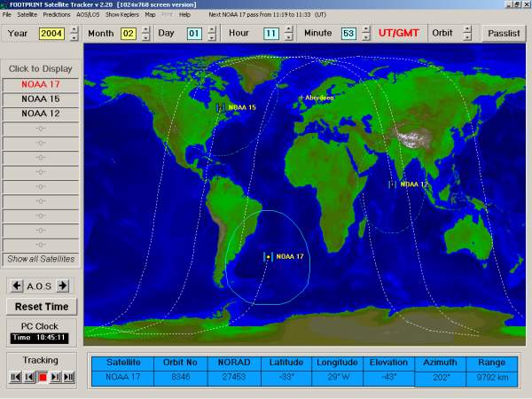Click the NOAA 17 cell in the data table

[123, 378]
